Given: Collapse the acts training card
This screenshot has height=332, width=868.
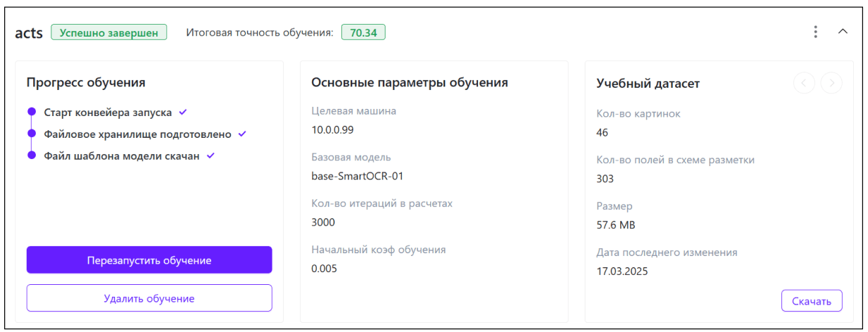Looking at the screenshot, I should tap(843, 32).
